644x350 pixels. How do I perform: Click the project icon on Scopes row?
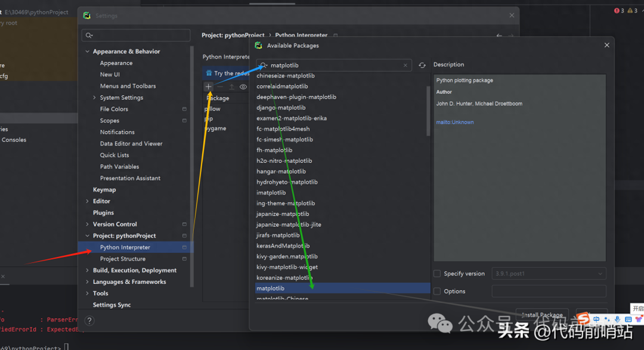[184, 120]
